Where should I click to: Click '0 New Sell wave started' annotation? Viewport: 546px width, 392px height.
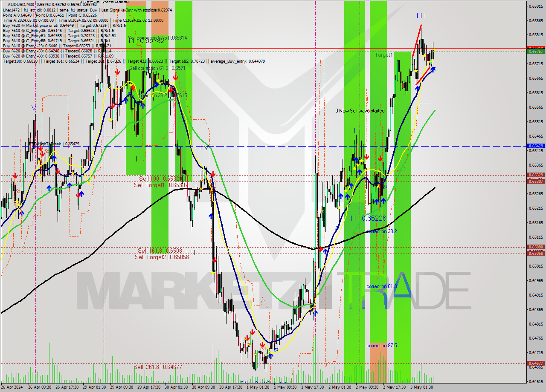pos(360,111)
